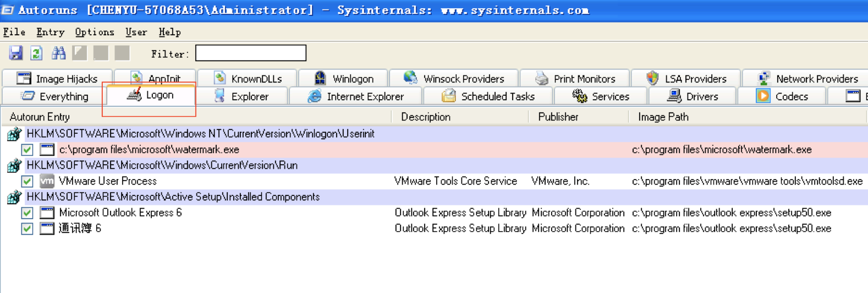Click the VMware User Process vm icon
Viewport: 868px width, 293px height.
[x=47, y=181]
